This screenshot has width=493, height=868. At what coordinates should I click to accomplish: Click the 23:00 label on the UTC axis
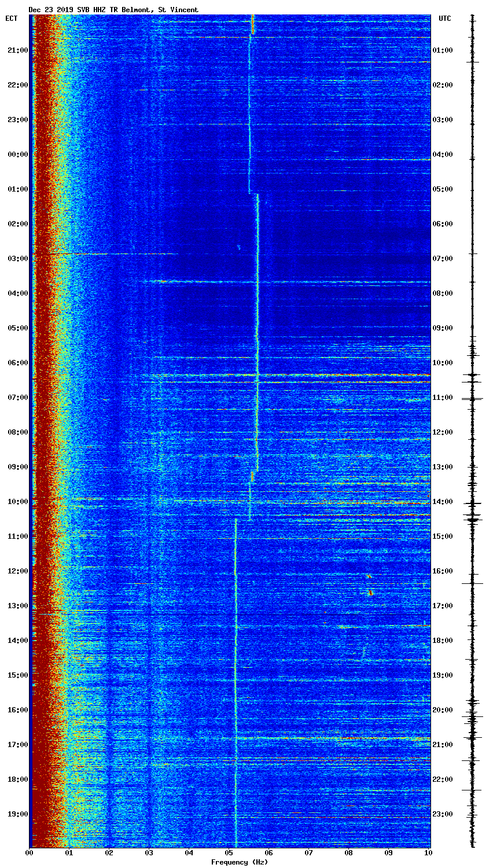coord(443,814)
